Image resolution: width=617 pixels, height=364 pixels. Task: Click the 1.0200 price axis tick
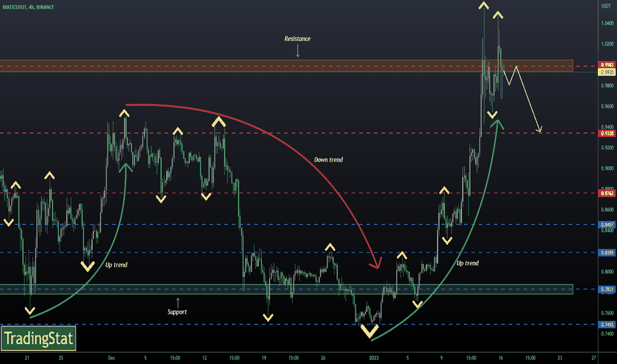607,44
